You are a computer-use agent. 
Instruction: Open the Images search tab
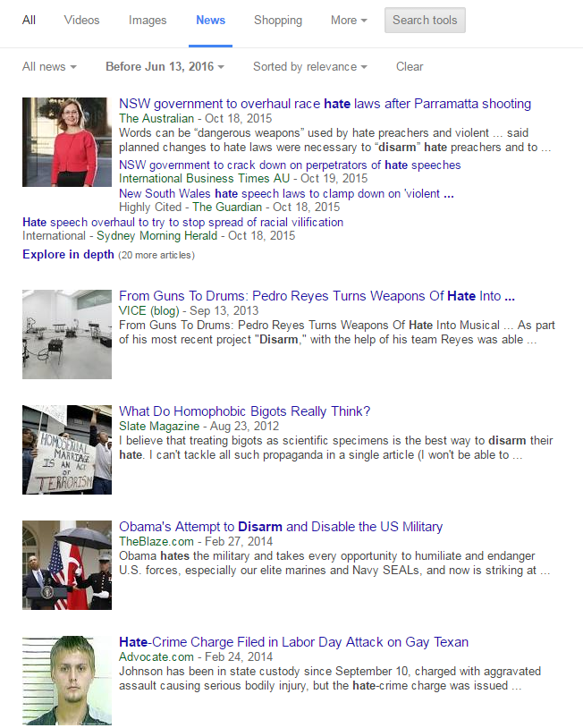(x=148, y=20)
